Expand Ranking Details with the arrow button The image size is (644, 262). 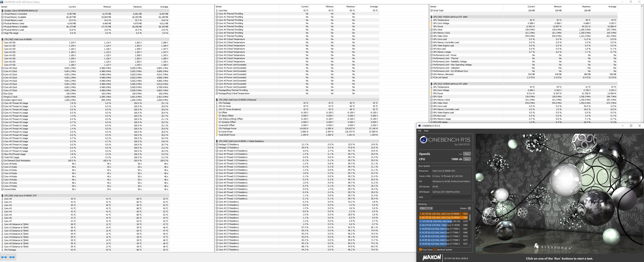pos(469,208)
